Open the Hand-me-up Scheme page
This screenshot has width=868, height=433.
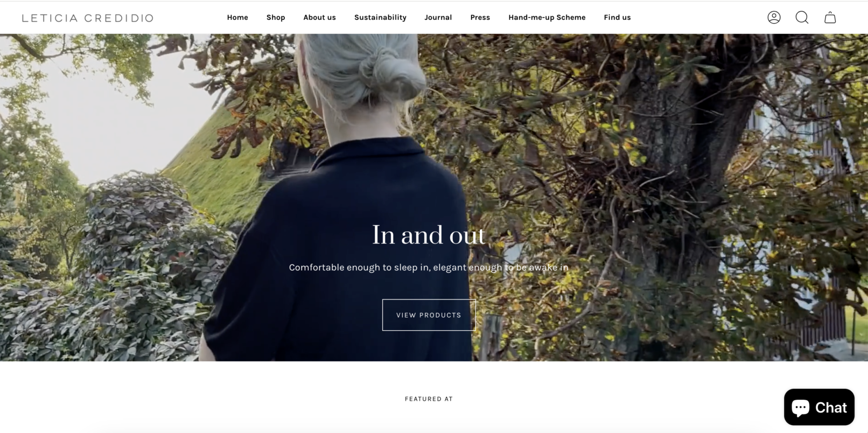tap(547, 17)
